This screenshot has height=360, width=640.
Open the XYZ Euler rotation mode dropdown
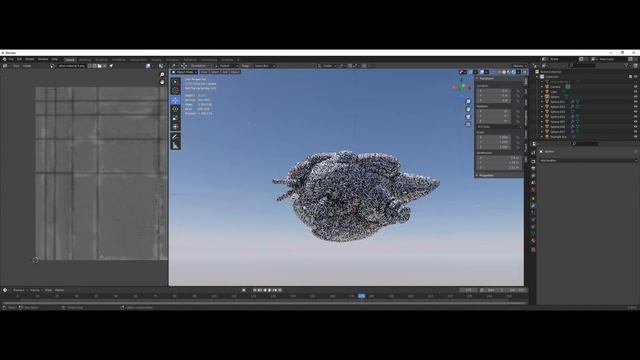[x=499, y=127]
